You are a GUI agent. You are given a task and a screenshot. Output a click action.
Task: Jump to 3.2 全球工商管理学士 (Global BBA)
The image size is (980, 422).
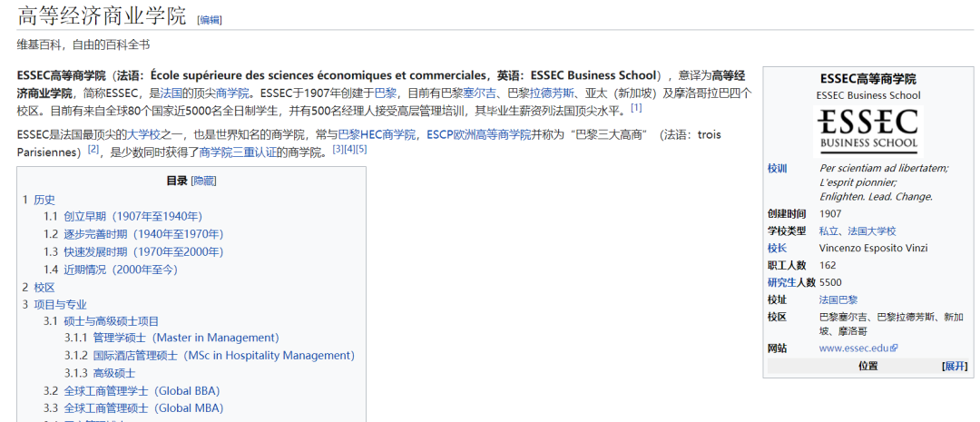pyautogui.click(x=132, y=391)
